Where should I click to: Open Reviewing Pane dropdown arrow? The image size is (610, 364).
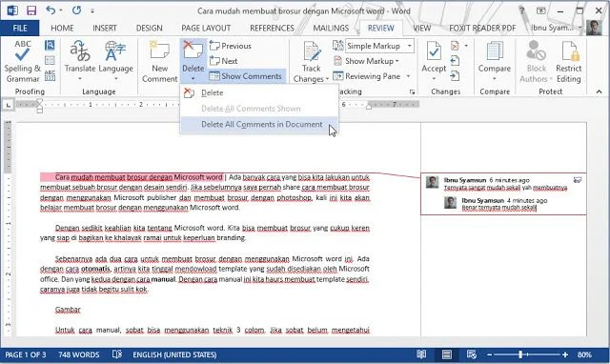(x=408, y=76)
